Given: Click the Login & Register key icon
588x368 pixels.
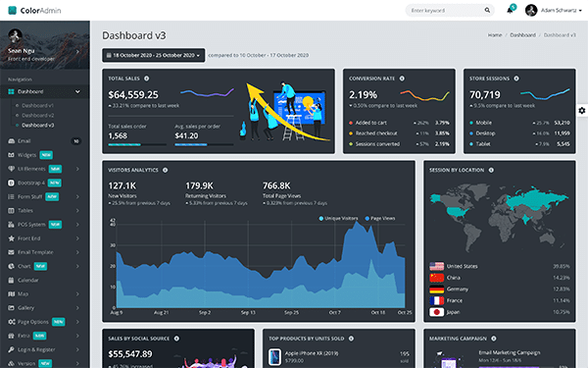Looking at the screenshot, I should coord(11,349).
